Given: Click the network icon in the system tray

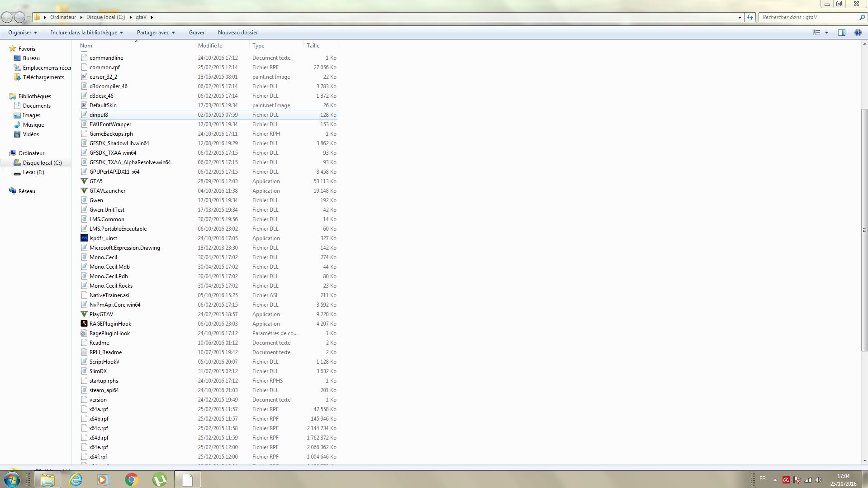Looking at the screenshot, I should point(808,480).
